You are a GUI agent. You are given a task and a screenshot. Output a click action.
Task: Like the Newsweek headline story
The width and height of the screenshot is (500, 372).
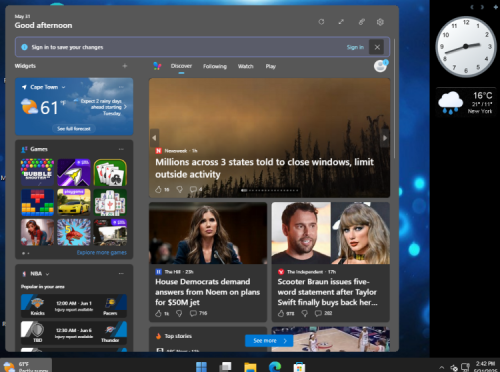tap(159, 189)
